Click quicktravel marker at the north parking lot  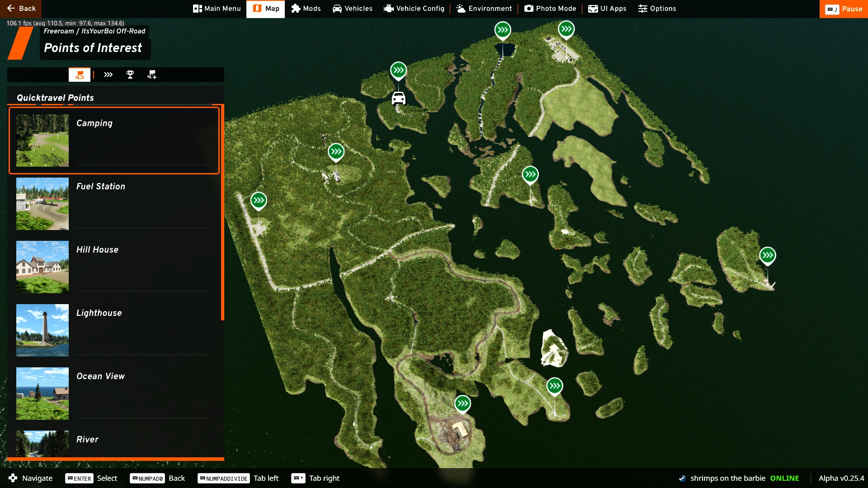click(566, 29)
